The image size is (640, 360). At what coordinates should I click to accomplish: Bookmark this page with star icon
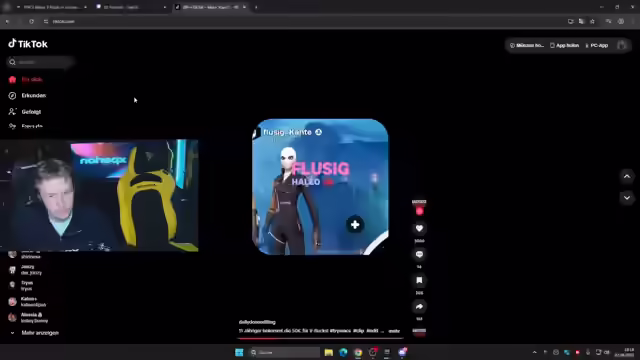tap(592, 21)
